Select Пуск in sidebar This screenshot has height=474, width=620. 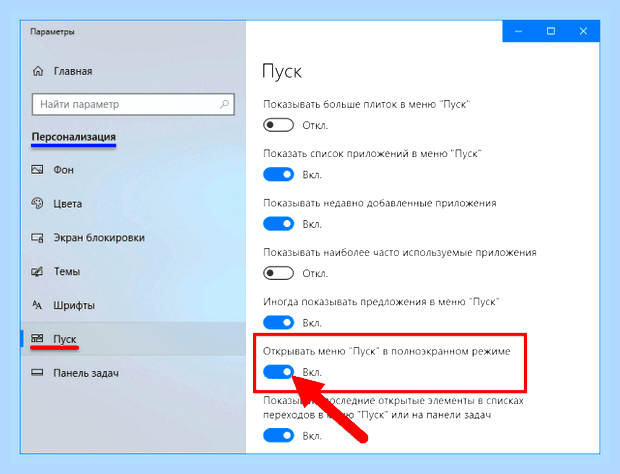click(134, 339)
